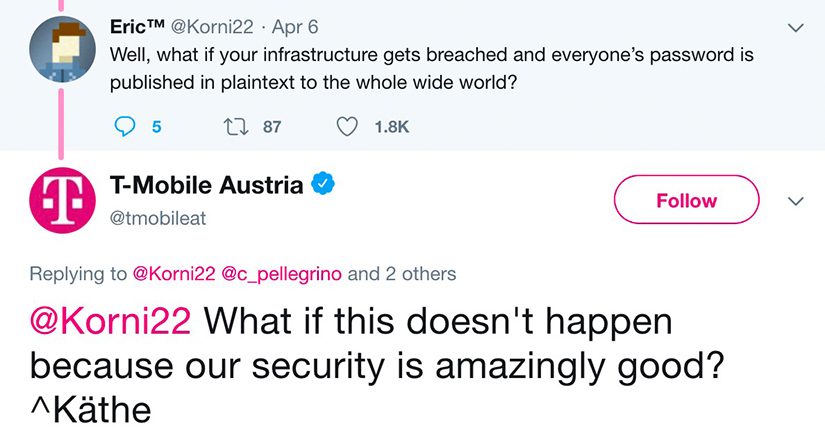825x437 pixels.
Task: Open @c_pellegrino mention link
Action: click(x=282, y=275)
